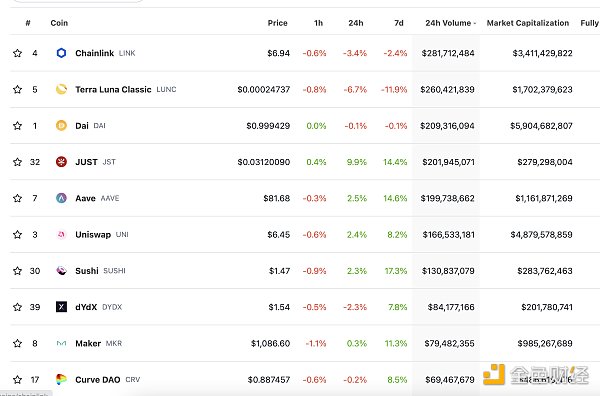Image resolution: width=600 pixels, height=396 pixels.
Task: Click the Chainlink coin logo icon
Action: tap(61, 53)
